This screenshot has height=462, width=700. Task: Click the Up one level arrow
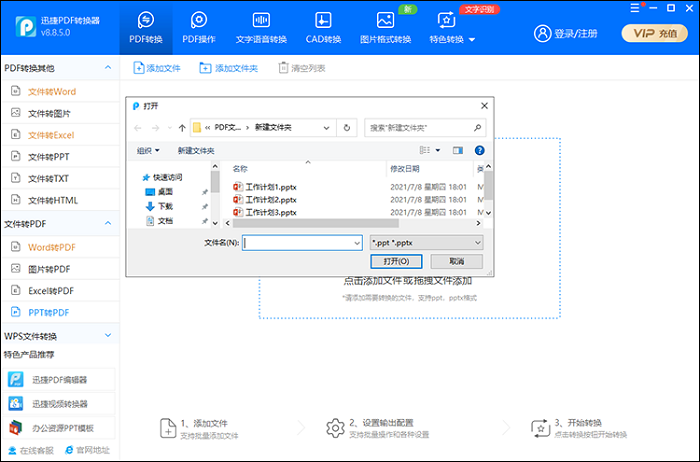tap(182, 128)
